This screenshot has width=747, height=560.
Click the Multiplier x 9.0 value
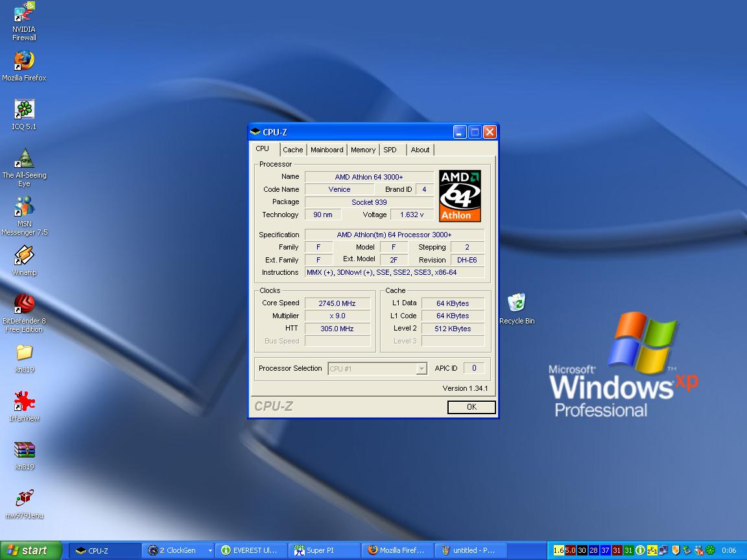[x=337, y=316]
